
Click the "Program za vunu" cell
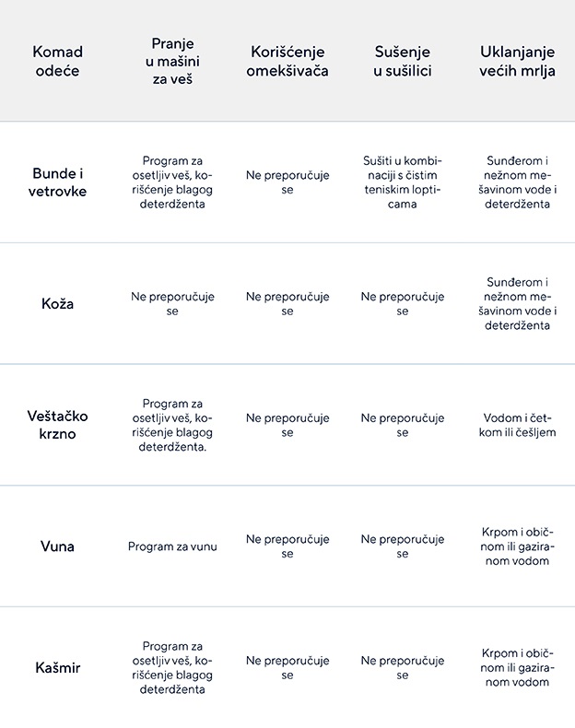172,546
